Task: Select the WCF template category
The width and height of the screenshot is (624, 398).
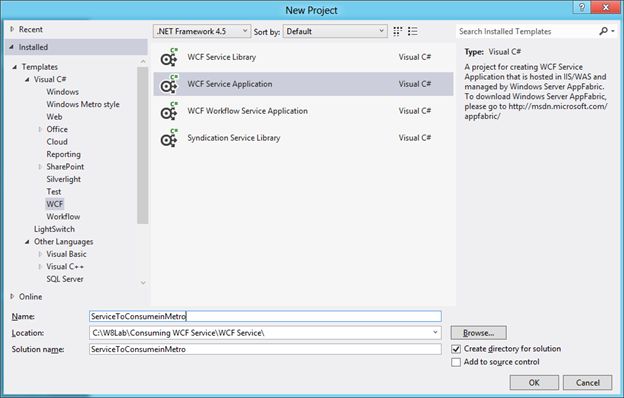Action: click(x=55, y=204)
